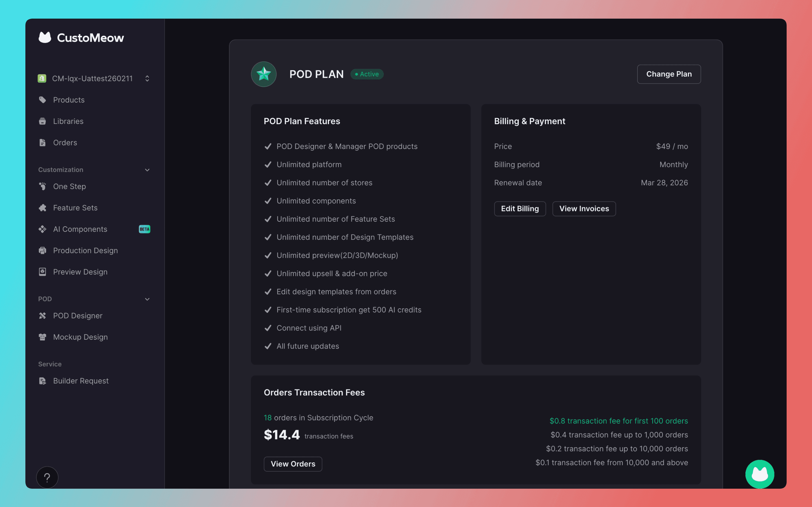Open the green cat chat bubble
Image resolution: width=812 pixels, height=507 pixels.
coord(759,474)
